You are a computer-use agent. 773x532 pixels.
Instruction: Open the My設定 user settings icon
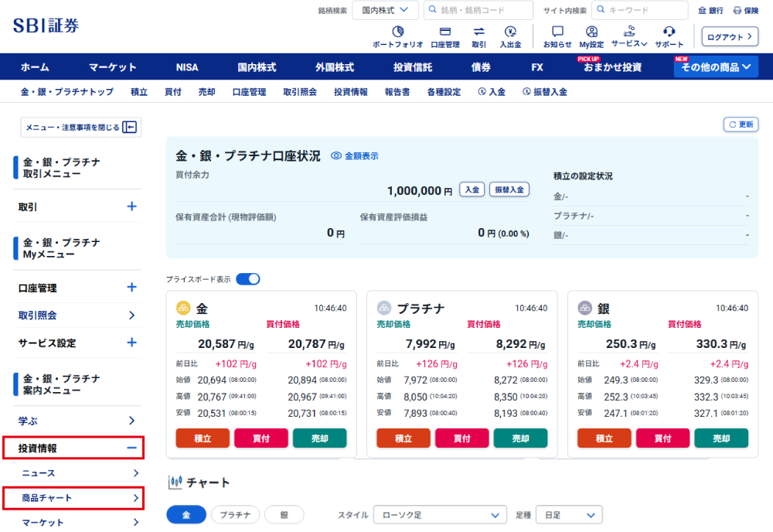click(x=591, y=32)
